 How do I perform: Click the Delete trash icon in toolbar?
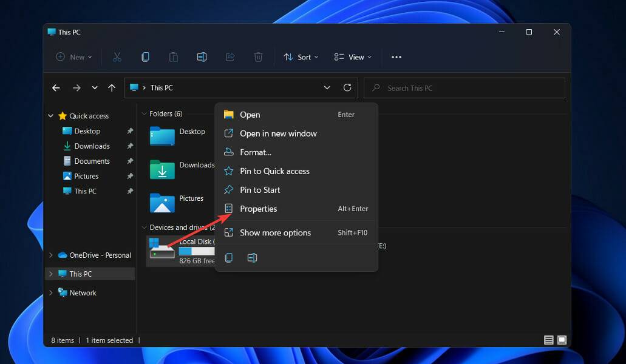tap(258, 57)
